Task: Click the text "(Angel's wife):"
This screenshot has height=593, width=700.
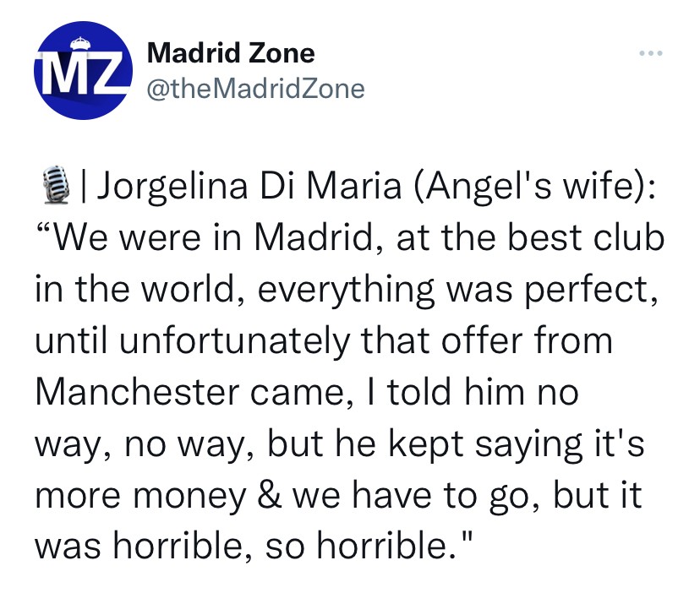Action: pyautogui.click(x=533, y=186)
